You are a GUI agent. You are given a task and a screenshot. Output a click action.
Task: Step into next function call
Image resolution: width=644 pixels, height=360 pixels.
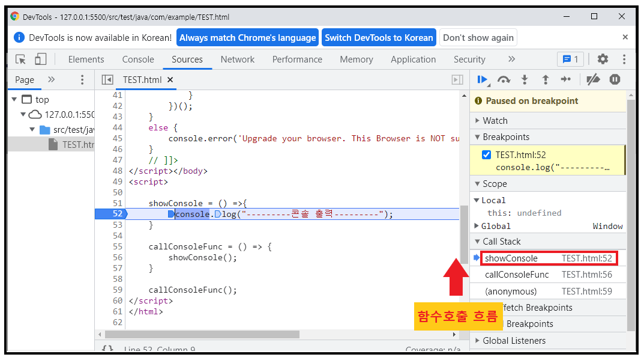coord(525,80)
